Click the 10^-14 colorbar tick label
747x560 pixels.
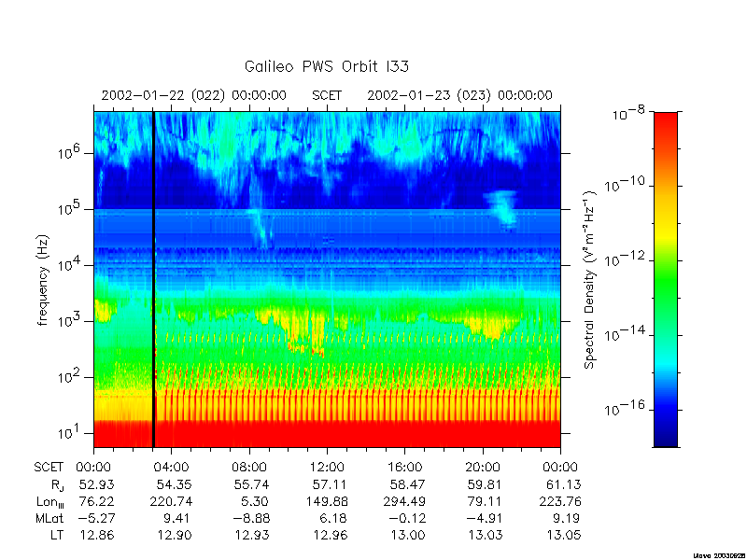click(624, 333)
